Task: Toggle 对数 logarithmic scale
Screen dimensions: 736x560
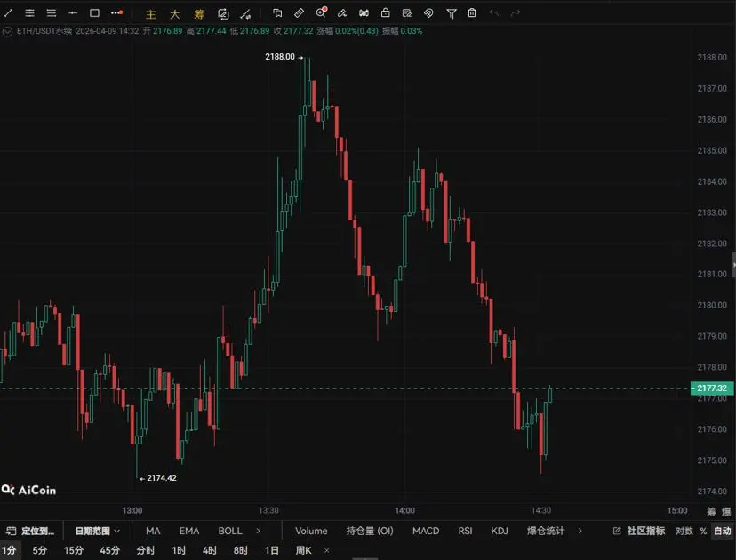Action: pos(684,531)
